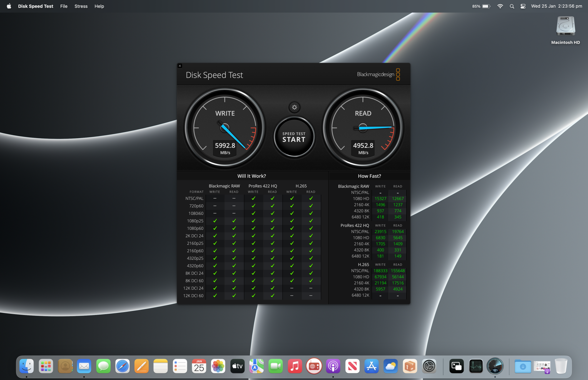Open Photos app from the Dock
The image size is (588, 380).
pos(218,366)
